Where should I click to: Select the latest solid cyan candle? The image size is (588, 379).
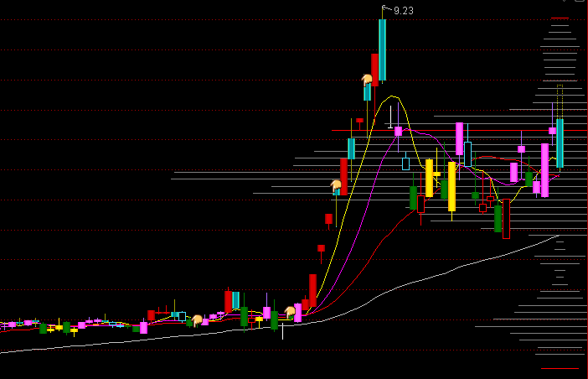(x=560, y=143)
